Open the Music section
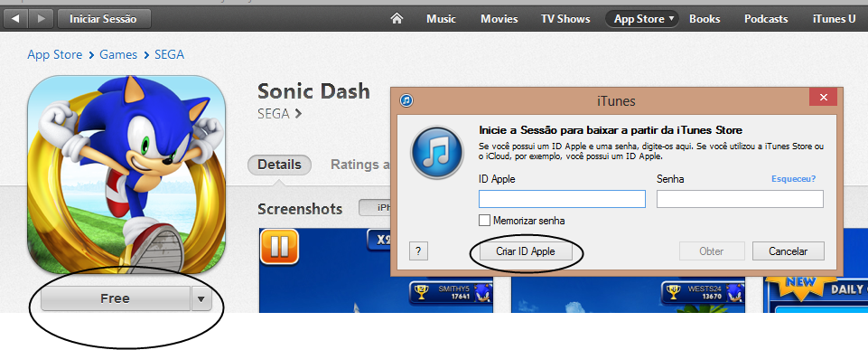 tap(441, 19)
